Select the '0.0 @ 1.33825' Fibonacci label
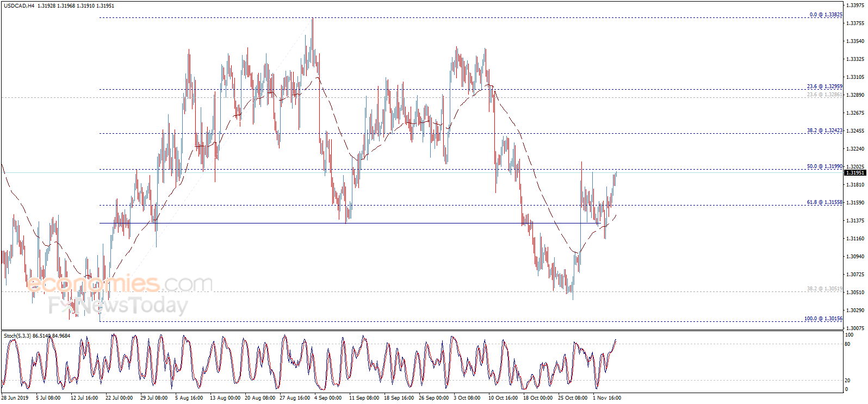868x404 pixels. 826,15
